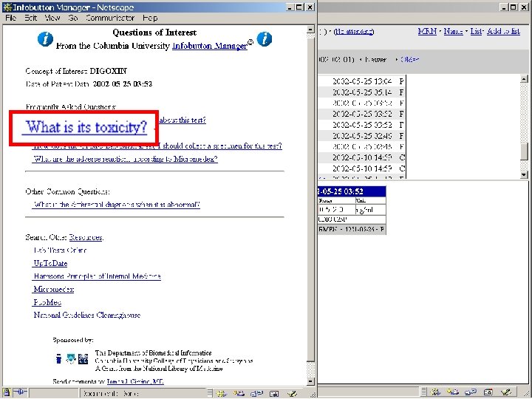This screenshot has height=399, width=532.
Task: Click the Document: Done status text
Action: click(111, 394)
